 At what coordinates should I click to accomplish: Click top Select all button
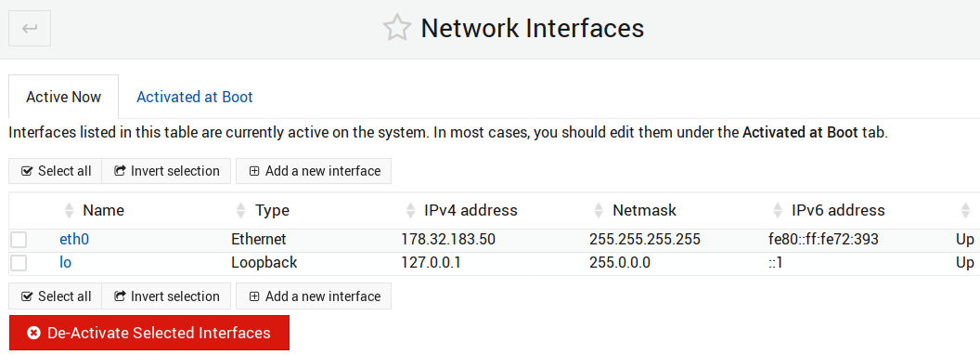coord(56,171)
